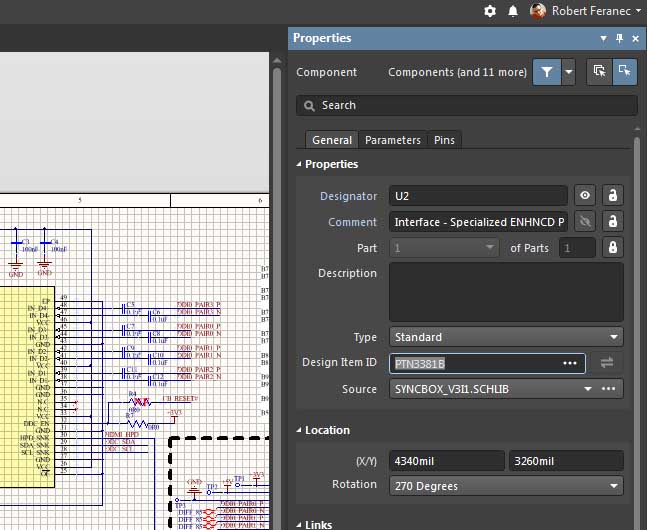Toggle Designator visibility eye icon

pos(586,196)
